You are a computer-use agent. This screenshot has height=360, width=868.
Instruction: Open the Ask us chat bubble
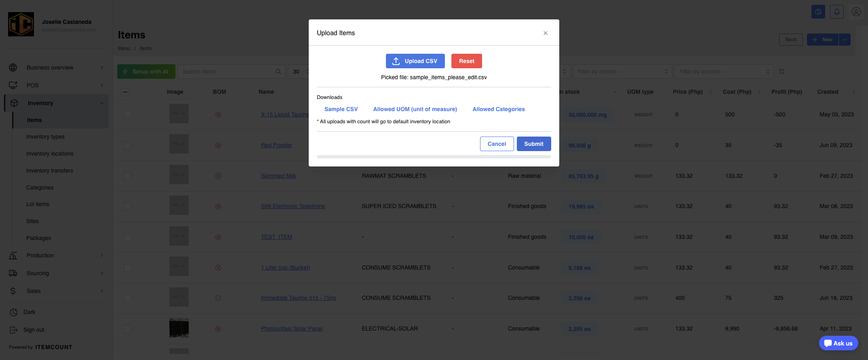click(839, 343)
